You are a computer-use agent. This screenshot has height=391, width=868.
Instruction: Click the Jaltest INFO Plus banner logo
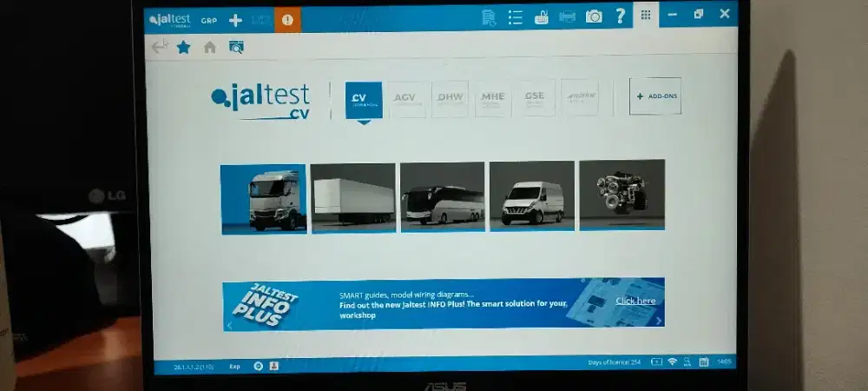[266, 305]
